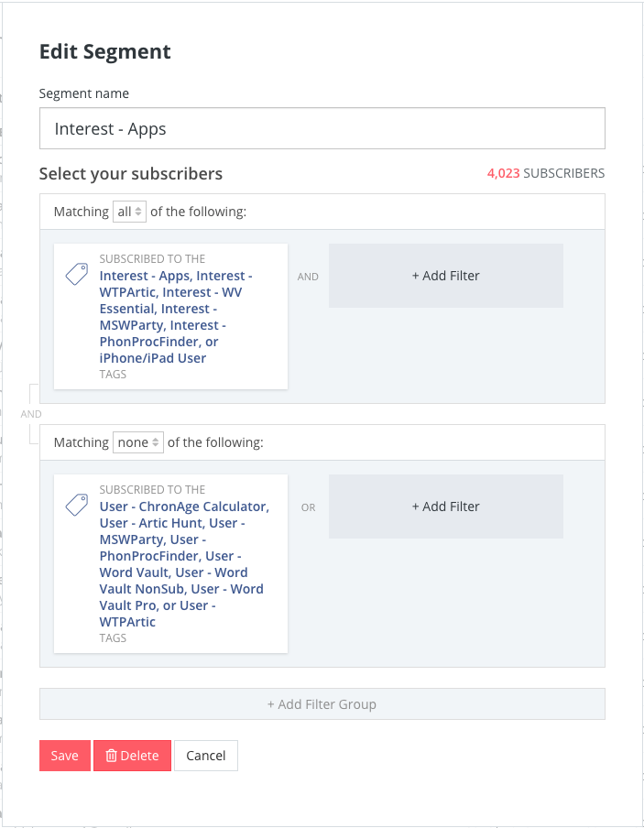Screen dimensions: 644x828
Task: Click the AND label beside the Interest tags filter
Action: (x=308, y=277)
